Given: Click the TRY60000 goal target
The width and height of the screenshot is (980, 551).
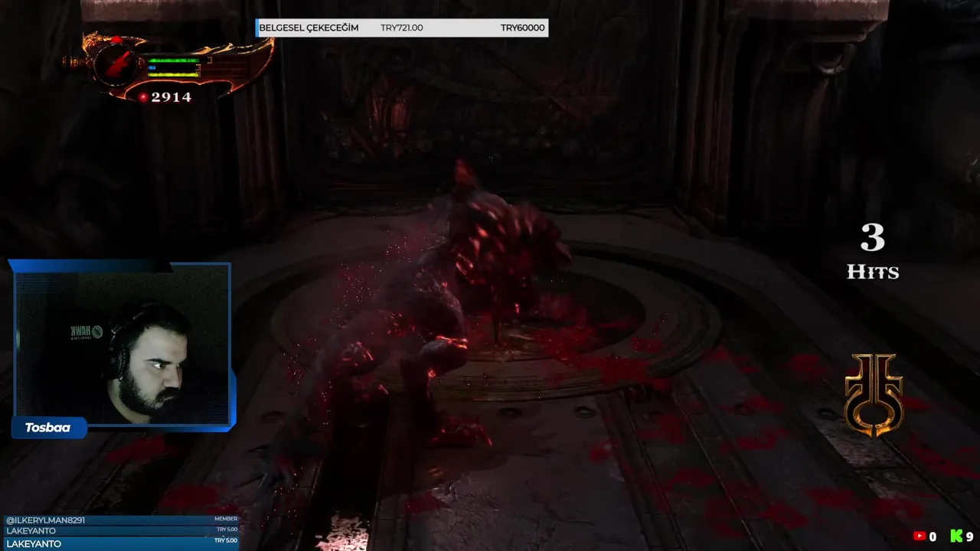Looking at the screenshot, I should click(x=523, y=28).
